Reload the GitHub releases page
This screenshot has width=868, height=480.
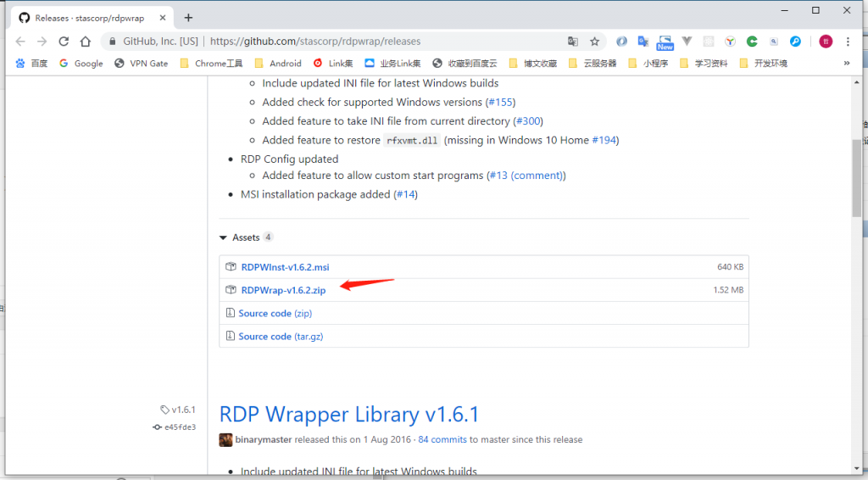coord(64,42)
